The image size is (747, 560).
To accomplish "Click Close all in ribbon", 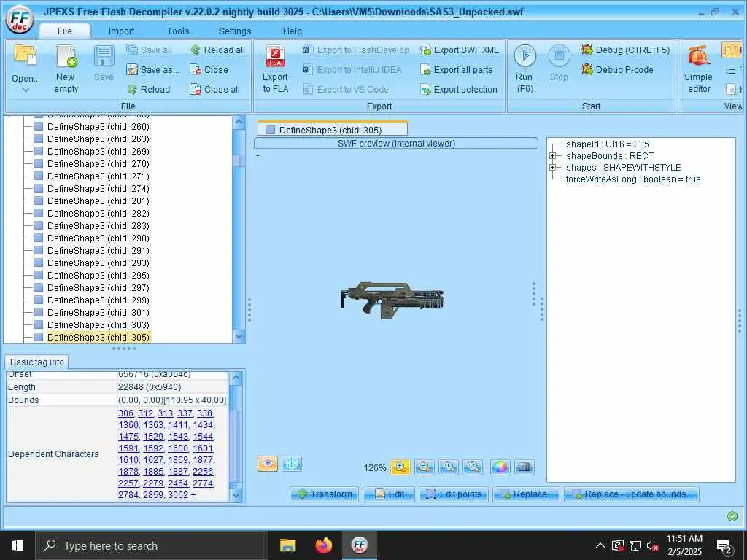I will point(215,89).
